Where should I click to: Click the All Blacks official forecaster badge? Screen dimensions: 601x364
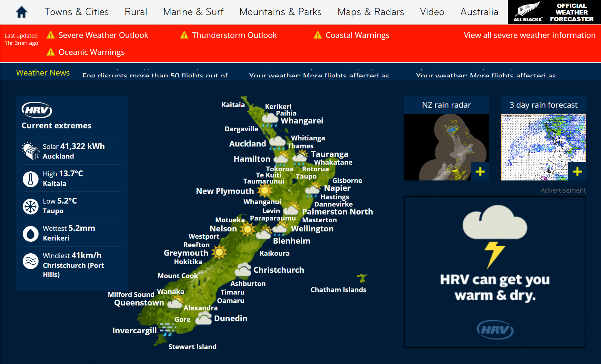click(554, 12)
